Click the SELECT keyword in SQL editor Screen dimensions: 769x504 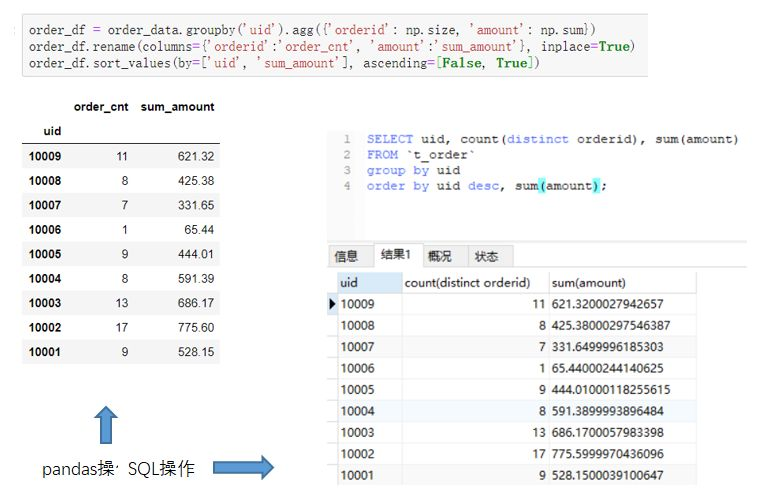click(390, 139)
